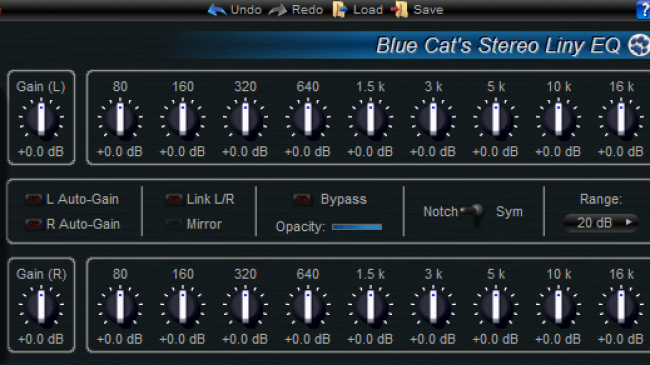Click the Gain (R) knob
This screenshot has width=650, height=365.
41,307
